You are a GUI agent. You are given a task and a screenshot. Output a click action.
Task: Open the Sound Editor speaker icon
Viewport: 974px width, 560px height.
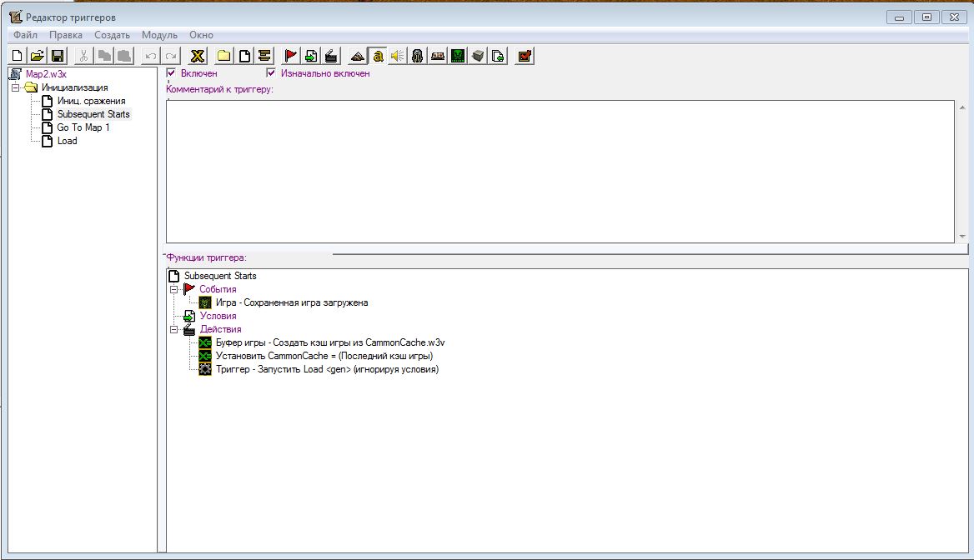[398, 56]
